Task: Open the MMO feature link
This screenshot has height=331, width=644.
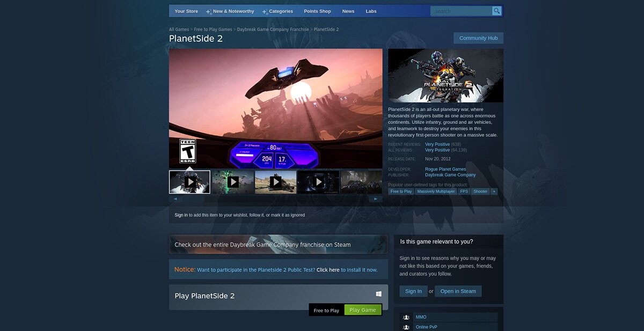Action: coord(421,317)
